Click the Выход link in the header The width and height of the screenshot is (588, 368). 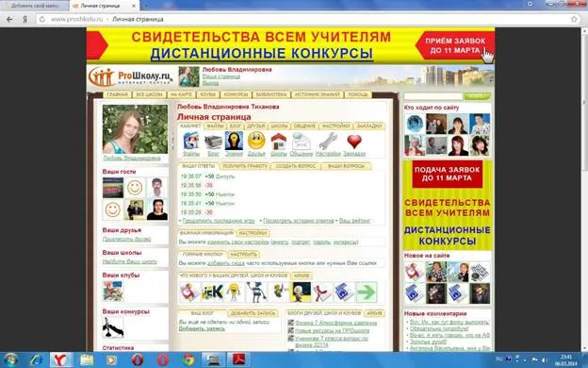point(210,83)
